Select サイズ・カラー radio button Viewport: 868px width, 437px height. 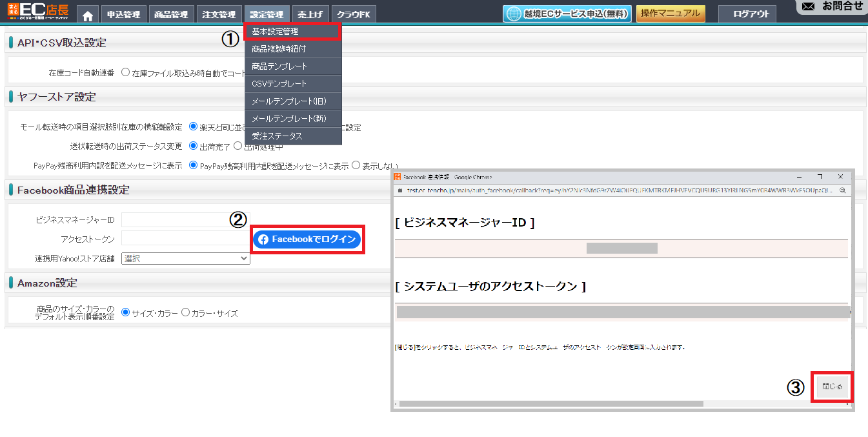tap(125, 312)
